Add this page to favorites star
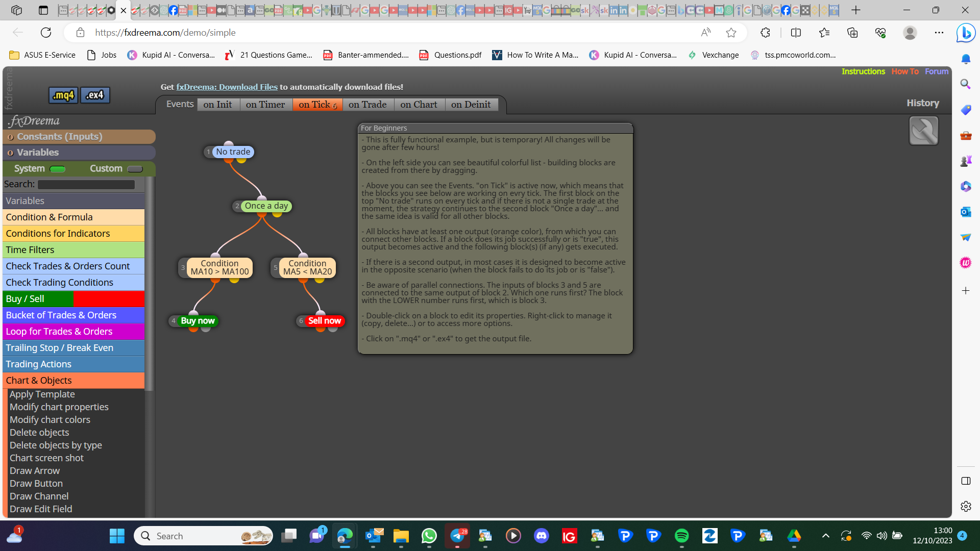This screenshot has height=551, width=980. coord(731,33)
